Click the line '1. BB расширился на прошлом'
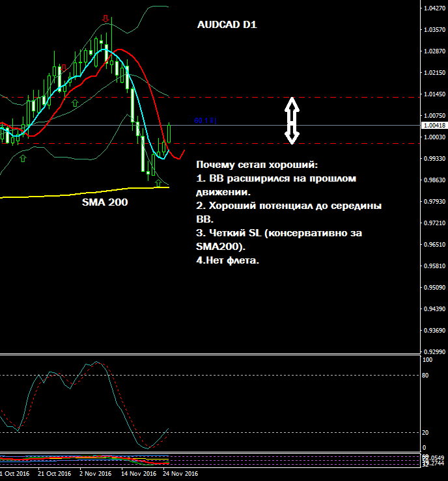Screen dimensions: 448x481 pyautogui.click(x=276, y=178)
